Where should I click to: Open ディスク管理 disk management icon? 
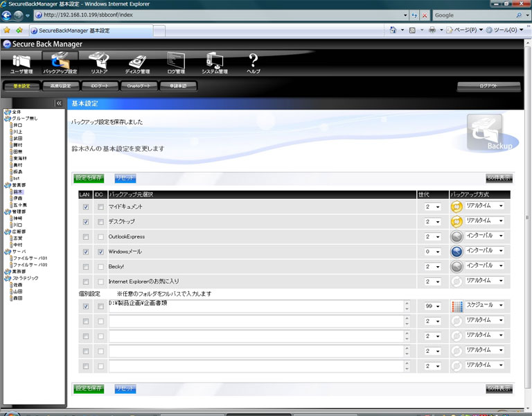(x=137, y=64)
